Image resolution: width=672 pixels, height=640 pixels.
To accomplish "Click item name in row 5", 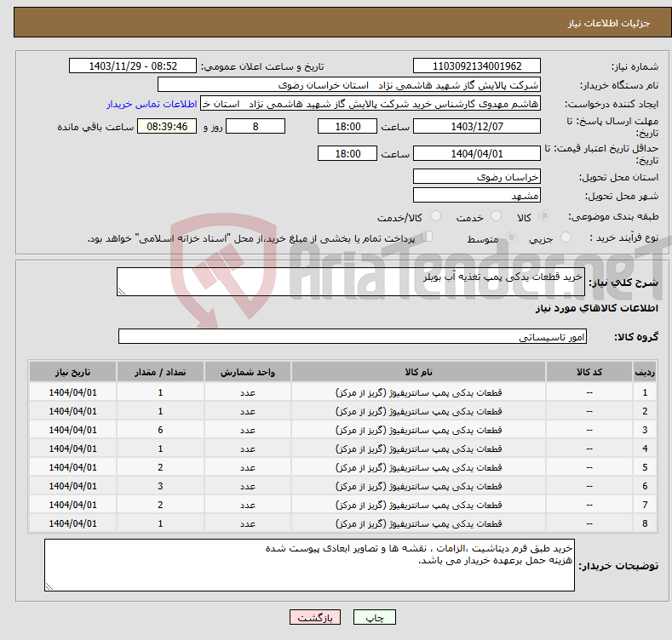I will pyautogui.click(x=418, y=467).
